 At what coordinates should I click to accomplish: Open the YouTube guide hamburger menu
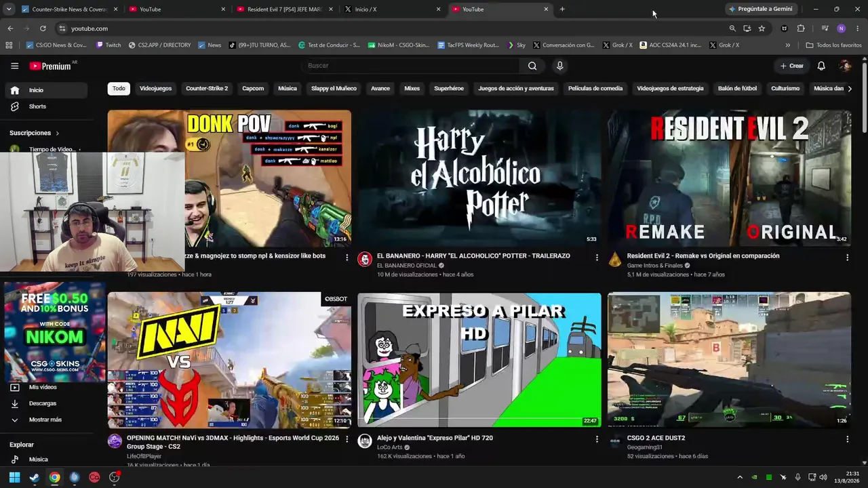(x=14, y=66)
